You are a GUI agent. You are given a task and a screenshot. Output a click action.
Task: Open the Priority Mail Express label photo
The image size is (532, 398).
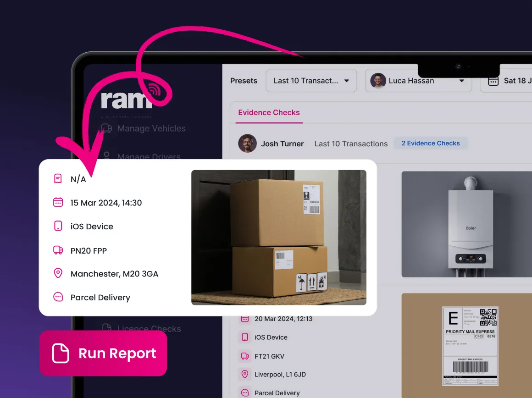466,345
